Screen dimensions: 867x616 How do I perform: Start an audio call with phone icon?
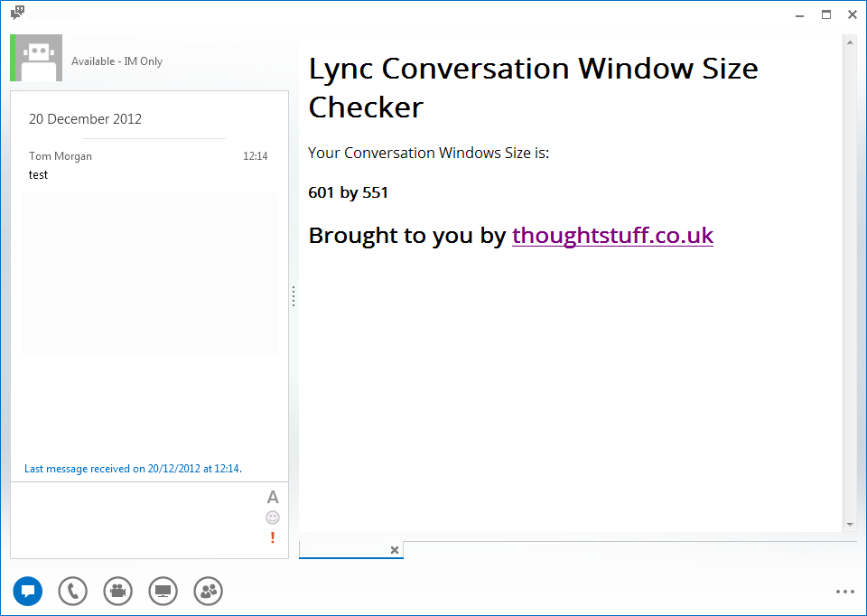[73, 591]
